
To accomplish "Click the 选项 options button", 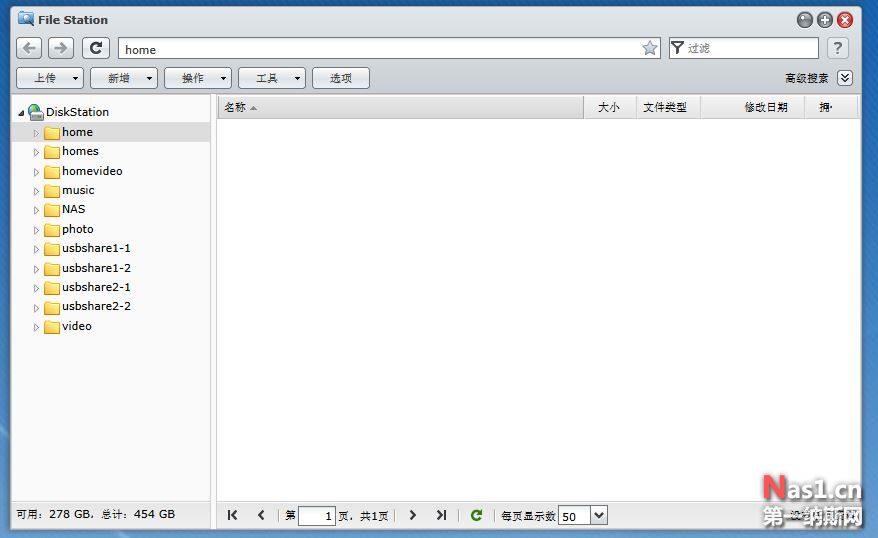I will pos(341,78).
